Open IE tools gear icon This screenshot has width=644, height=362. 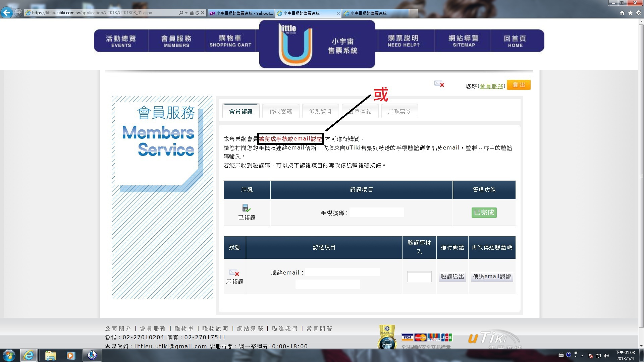(x=638, y=13)
